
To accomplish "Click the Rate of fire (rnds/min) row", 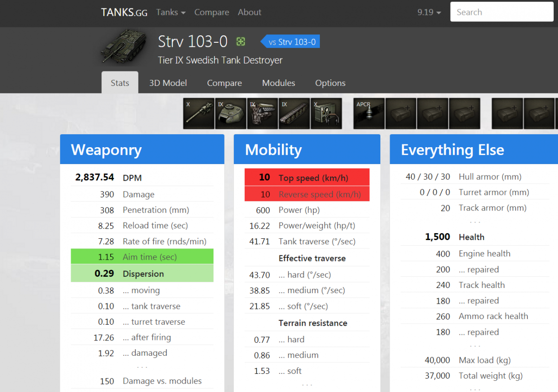I will pos(142,241).
